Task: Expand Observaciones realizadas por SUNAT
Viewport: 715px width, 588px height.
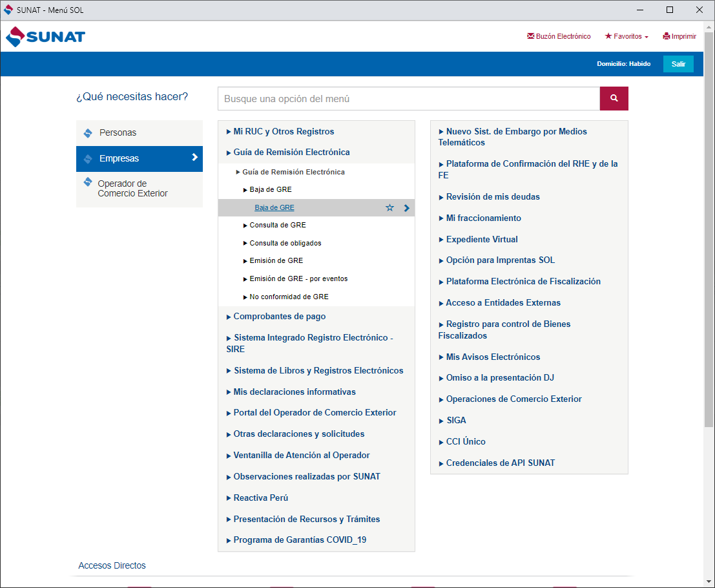Action: point(303,476)
